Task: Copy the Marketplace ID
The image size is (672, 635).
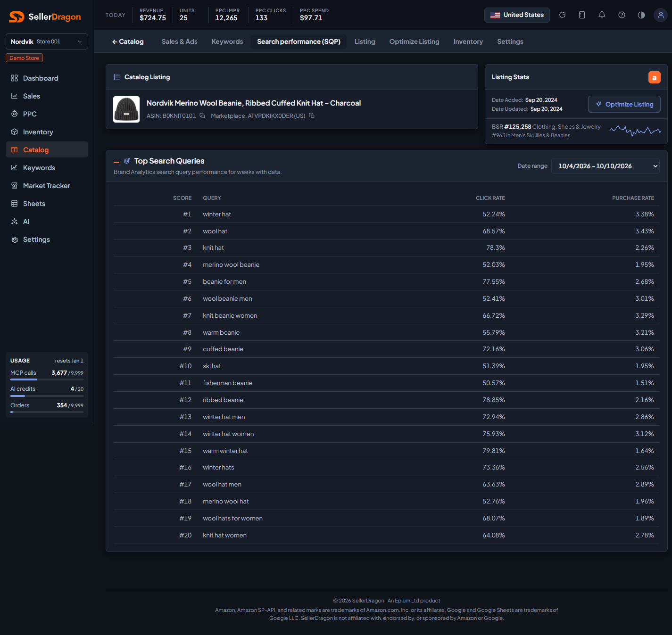Action: point(312,115)
